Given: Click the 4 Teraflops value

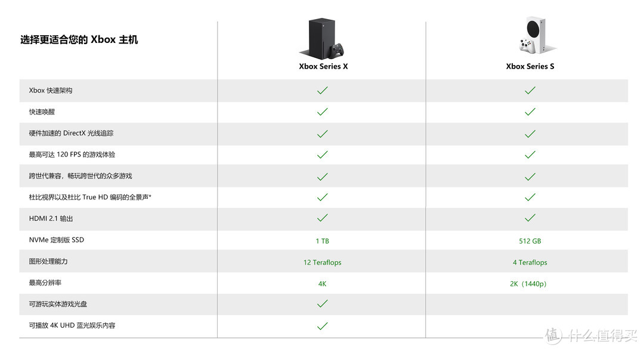Looking at the screenshot, I should [530, 262].
